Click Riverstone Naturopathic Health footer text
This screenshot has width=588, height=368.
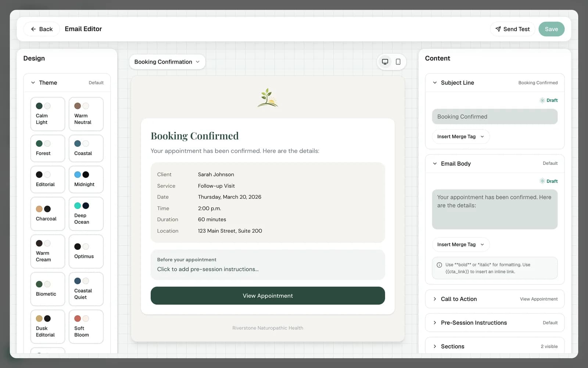268,328
